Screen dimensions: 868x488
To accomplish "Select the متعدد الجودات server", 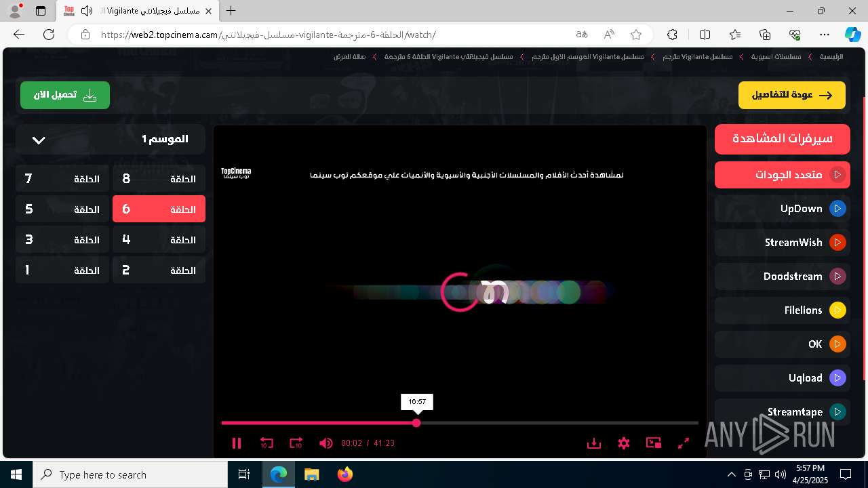I will [783, 175].
